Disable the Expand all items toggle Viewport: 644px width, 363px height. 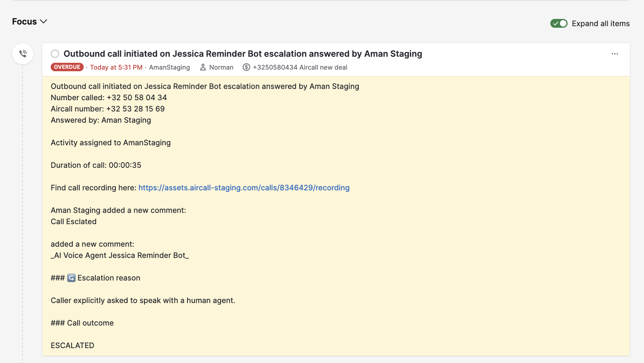tap(559, 23)
